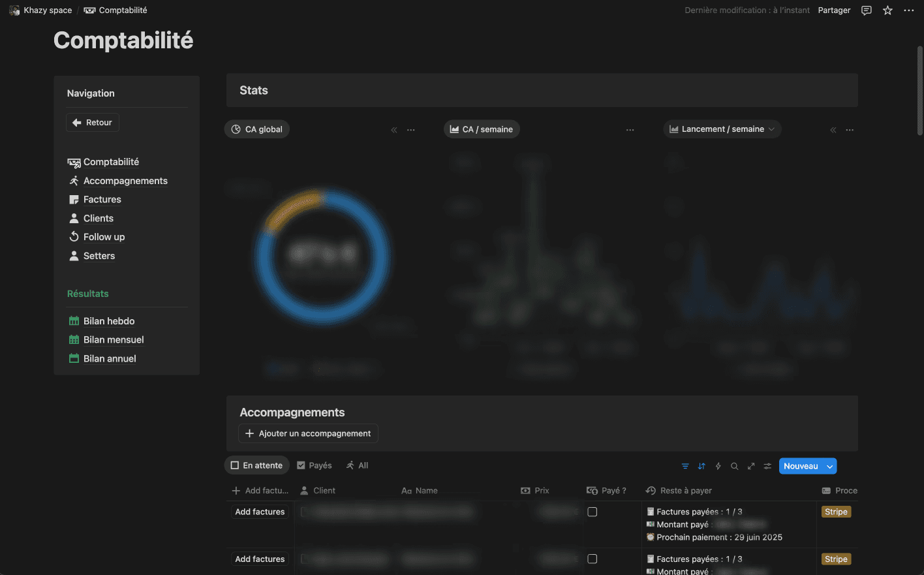This screenshot has width=924, height=575.
Task: Click 'Prochain paiement : 29 juin 2025' text
Action: (x=719, y=537)
